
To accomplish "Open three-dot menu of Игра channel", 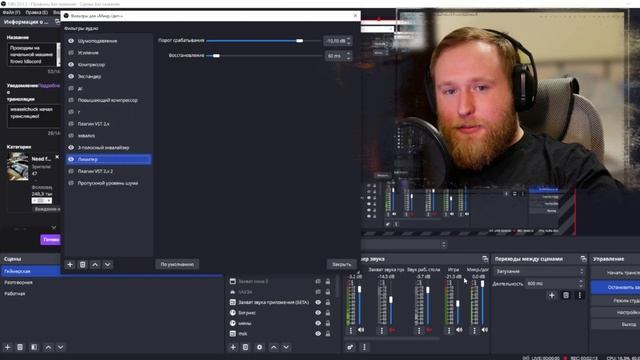I will tap(449, 331).
